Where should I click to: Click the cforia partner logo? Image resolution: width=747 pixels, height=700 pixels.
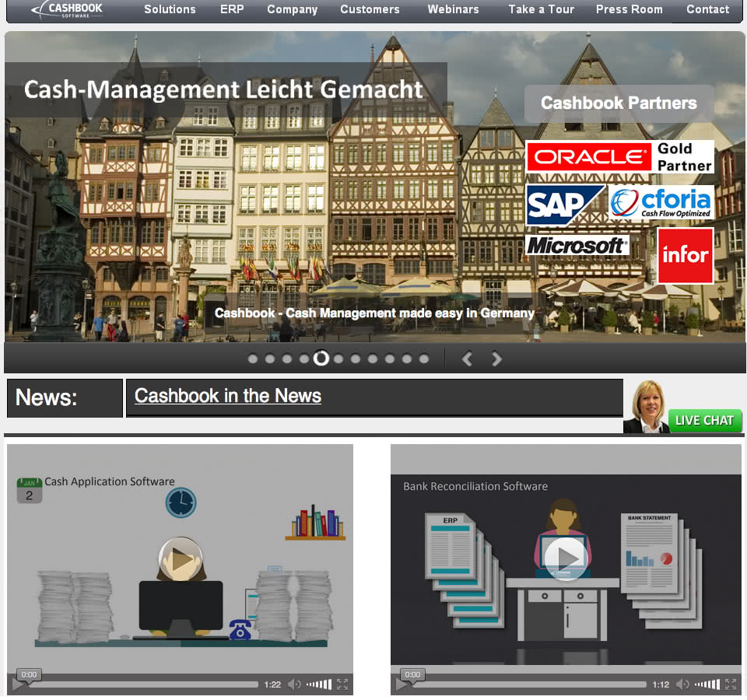point(661,202)
